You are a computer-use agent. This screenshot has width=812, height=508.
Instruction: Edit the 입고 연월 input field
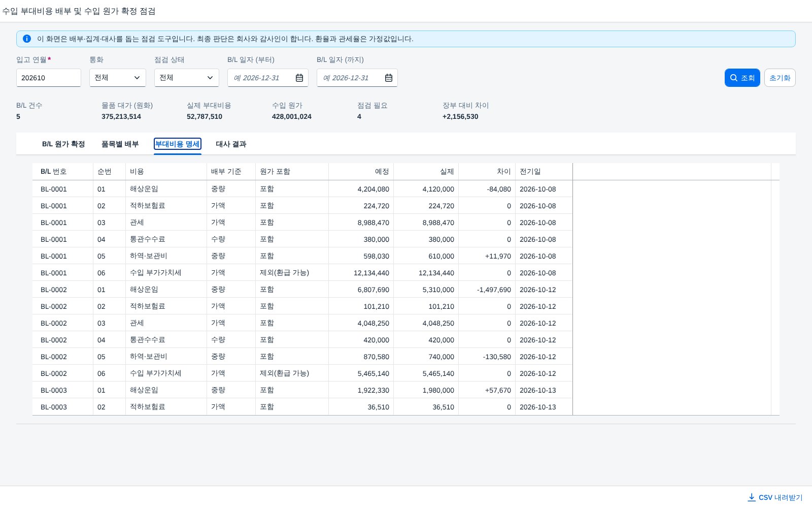point(49,78)
